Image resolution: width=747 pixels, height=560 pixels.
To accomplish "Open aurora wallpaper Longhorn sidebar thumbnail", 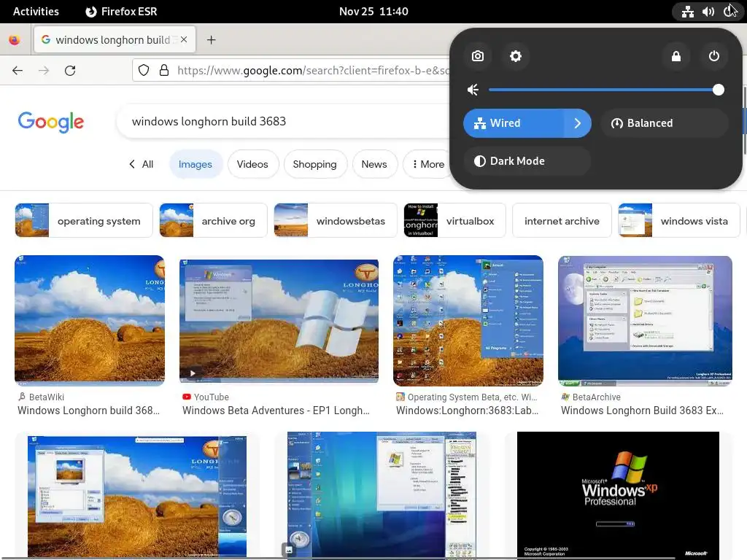I will (381, 495).
